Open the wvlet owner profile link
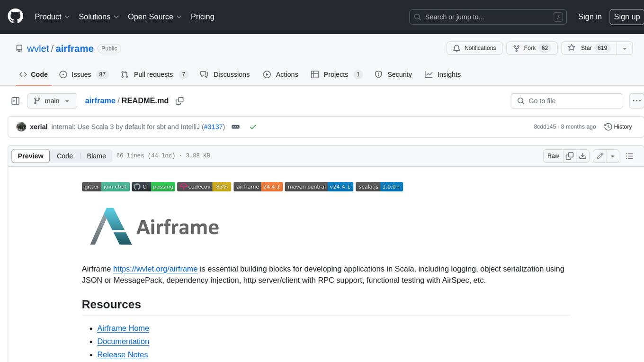The width and height of the screenshot is (644, 362). pyautogui.click(x=38, y=48)
